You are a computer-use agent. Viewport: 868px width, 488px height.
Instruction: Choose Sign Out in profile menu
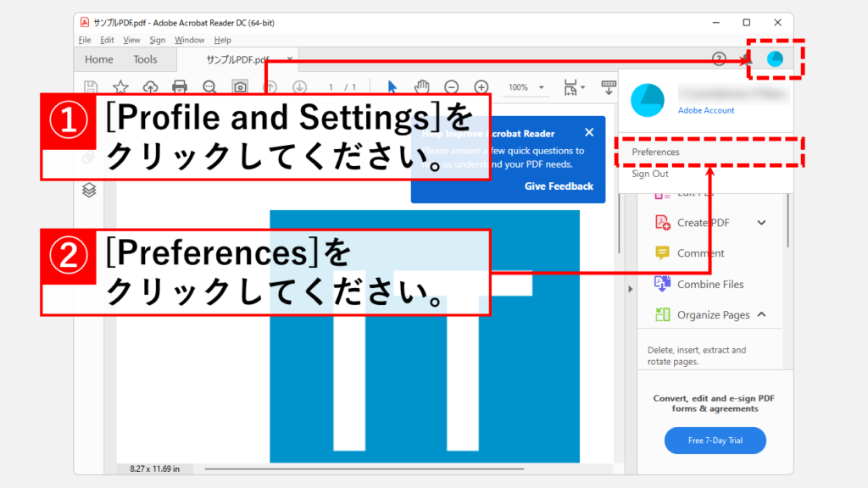click(x=649, y=174)
